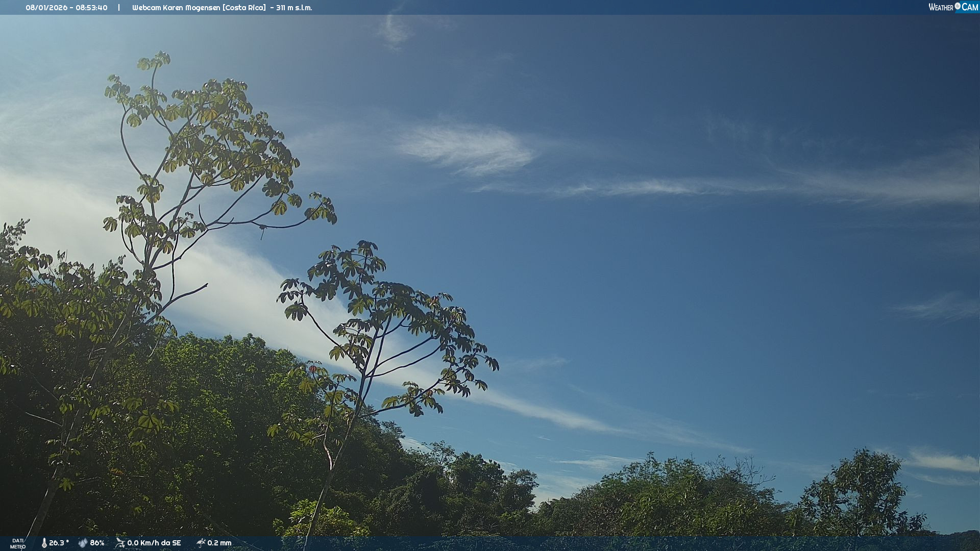Click the wind anemometer icon

click(x=120, y=543)
